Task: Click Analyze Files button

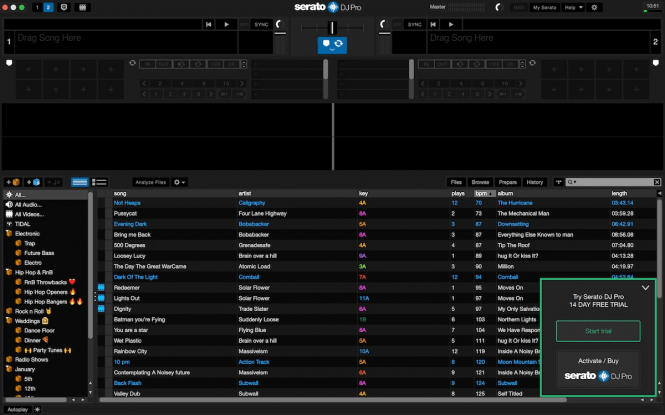Action: [151, 182]
